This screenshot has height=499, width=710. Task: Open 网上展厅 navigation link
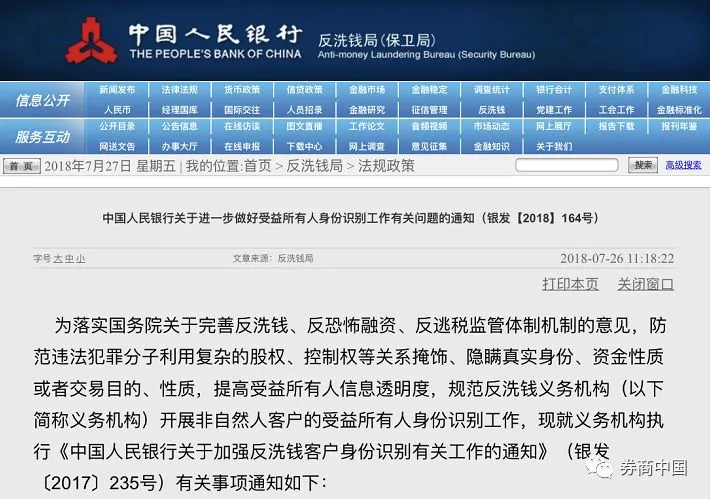[x=554, y=126]
